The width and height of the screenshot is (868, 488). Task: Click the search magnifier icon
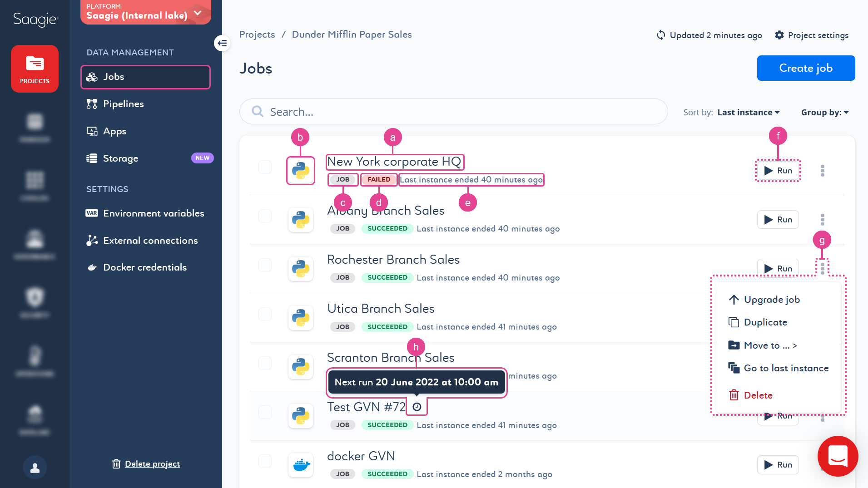tap(258, 112)
